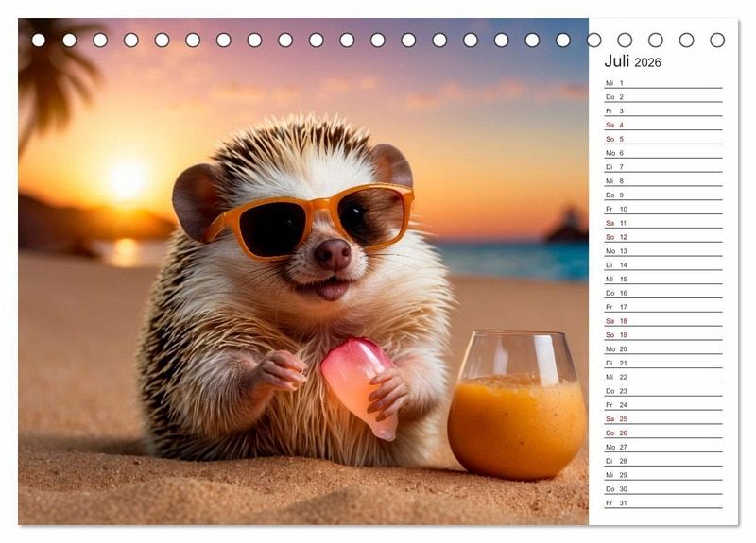
Task: Select the 'Fr 31' date row
Action: 663,502
